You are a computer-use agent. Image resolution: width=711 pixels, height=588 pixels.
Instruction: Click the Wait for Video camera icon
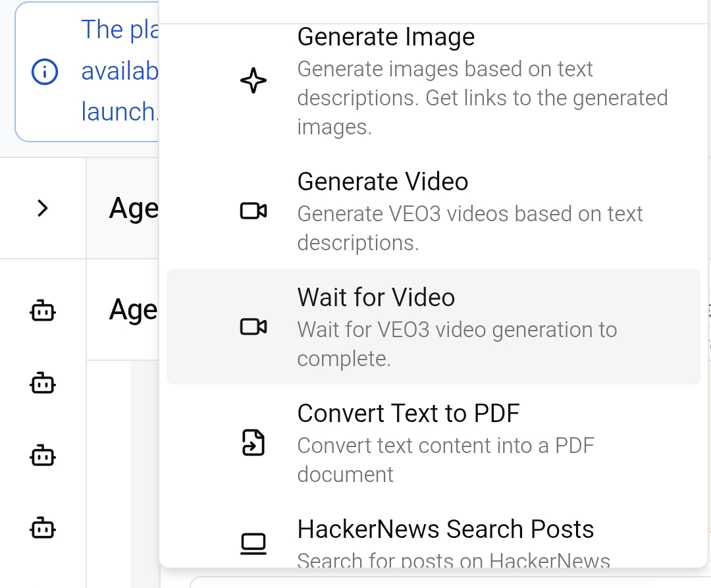(253, 327)
